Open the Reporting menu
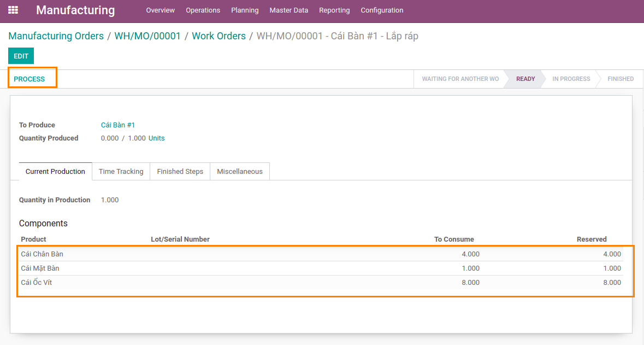644x345 pixels. [x=334, y=10]
